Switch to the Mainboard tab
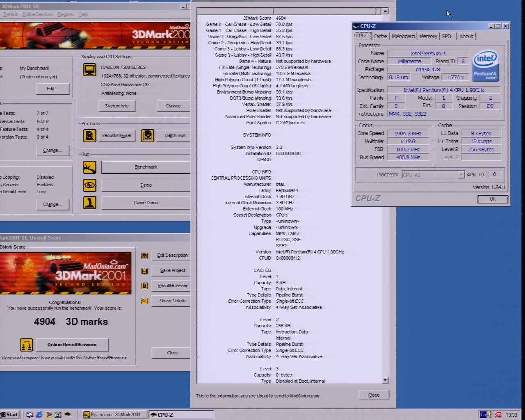The image size is (525, 420). [x=403, y=37]
